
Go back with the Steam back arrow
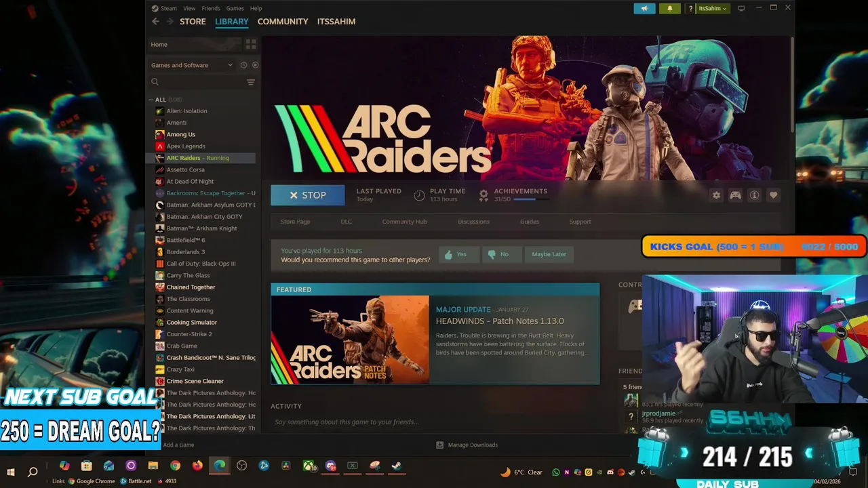[155, 22]
